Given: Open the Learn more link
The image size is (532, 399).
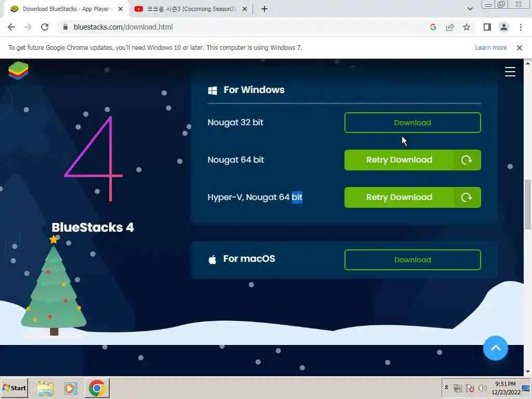Looking at the screenshot, I should (491, 48).
